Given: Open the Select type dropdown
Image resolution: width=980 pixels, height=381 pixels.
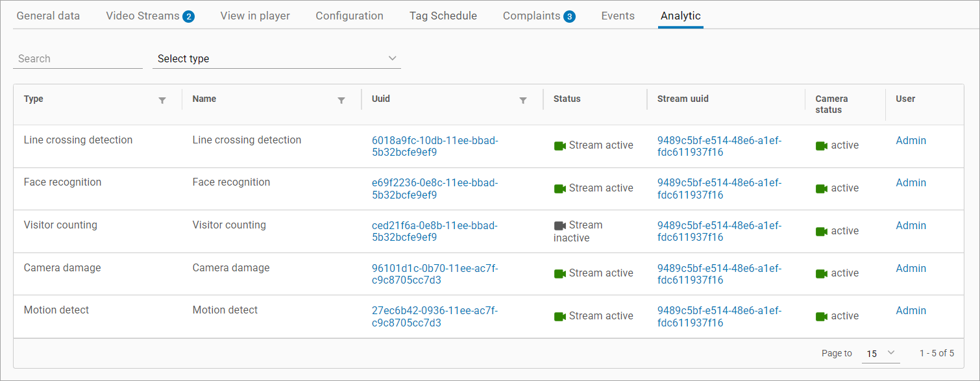Looking at the screenshot, I should pyautogui.click(x=276, y=58).
